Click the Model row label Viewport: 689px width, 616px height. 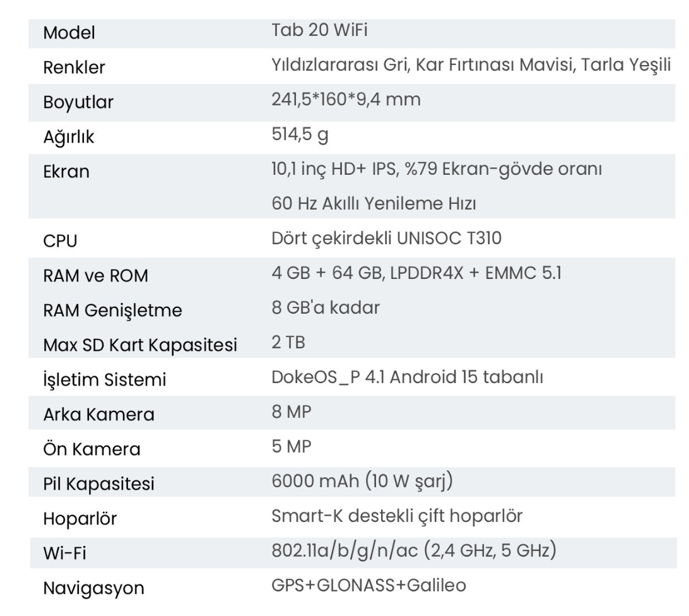(69, 33)
